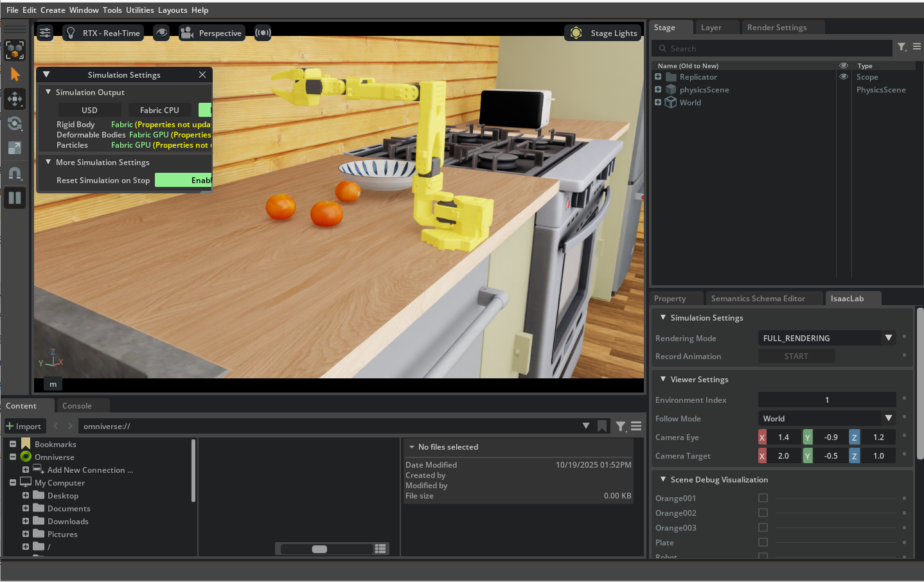Open the Create menu
Viewport: 924px width, 582px height.
tap(53, 10)
